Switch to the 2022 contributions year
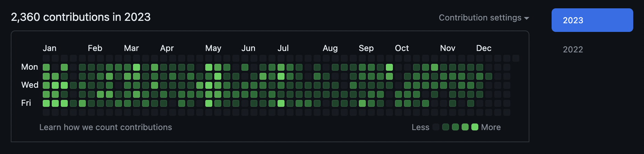This screenshot has width=644, height=154. (x=573, y=49)
